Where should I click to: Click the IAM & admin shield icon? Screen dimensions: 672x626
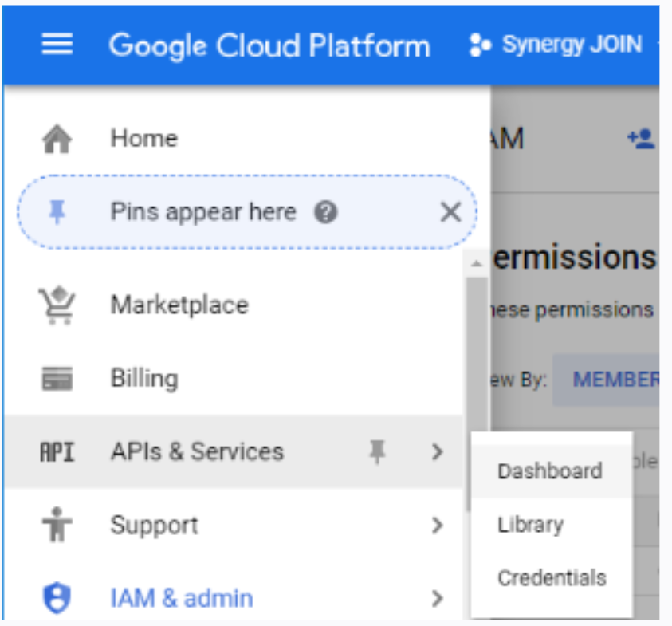57,598
